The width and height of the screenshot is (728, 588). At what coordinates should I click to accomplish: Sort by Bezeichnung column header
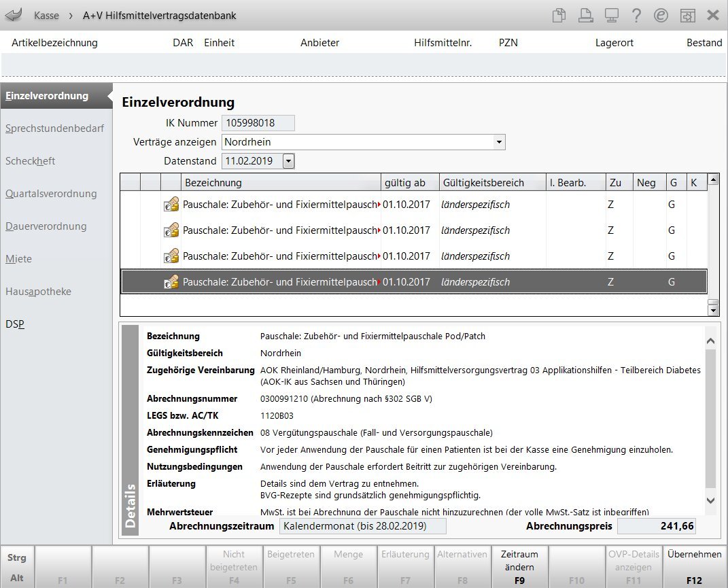281,183
